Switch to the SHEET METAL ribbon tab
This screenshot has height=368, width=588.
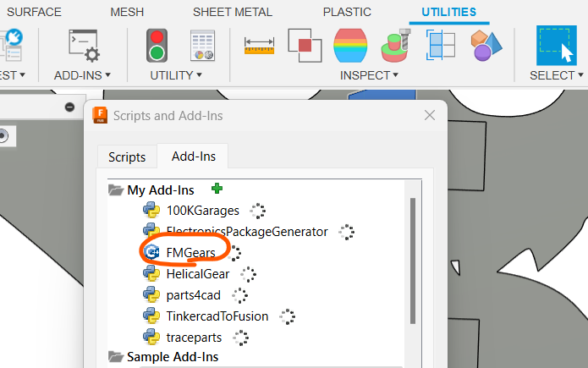pyautogui.click(x=233, y=12)
